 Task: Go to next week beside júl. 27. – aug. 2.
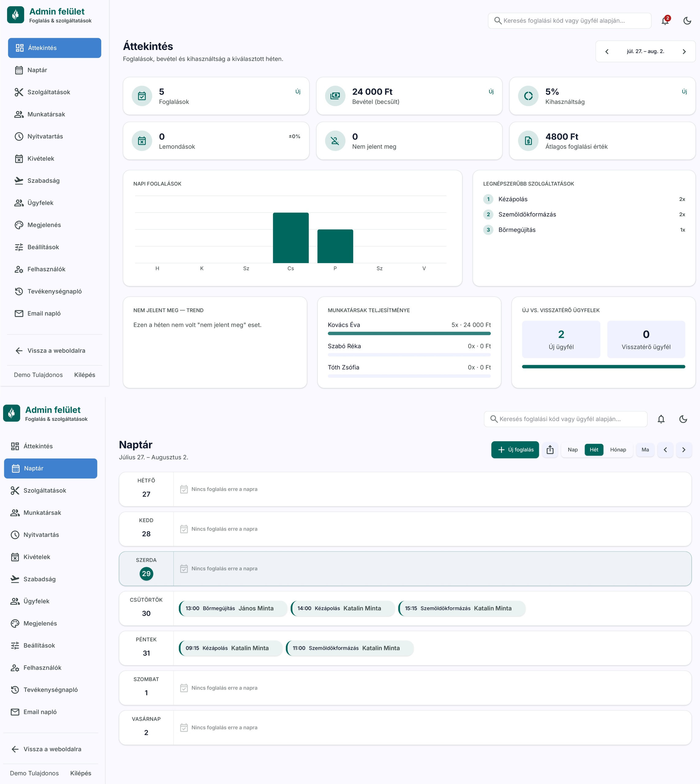684,51
